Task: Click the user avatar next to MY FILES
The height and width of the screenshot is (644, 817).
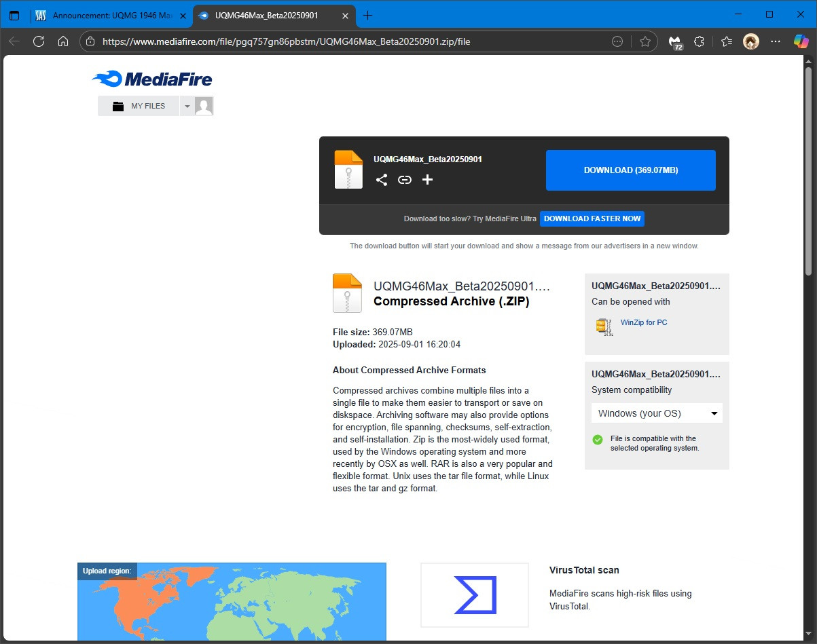Action: coord(204,106)
